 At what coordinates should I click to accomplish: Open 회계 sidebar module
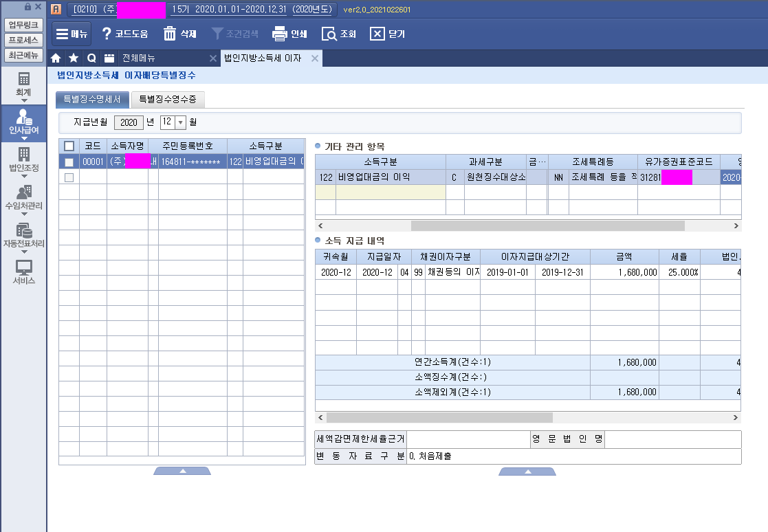23,85
